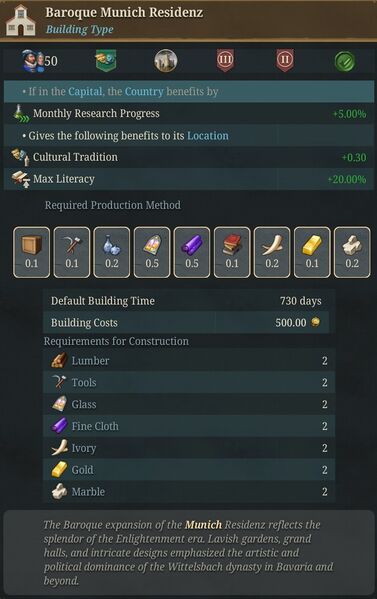377x599 pixels.
Task: Open the Location link
Action: pyautogui.click(x=208, y=136)
